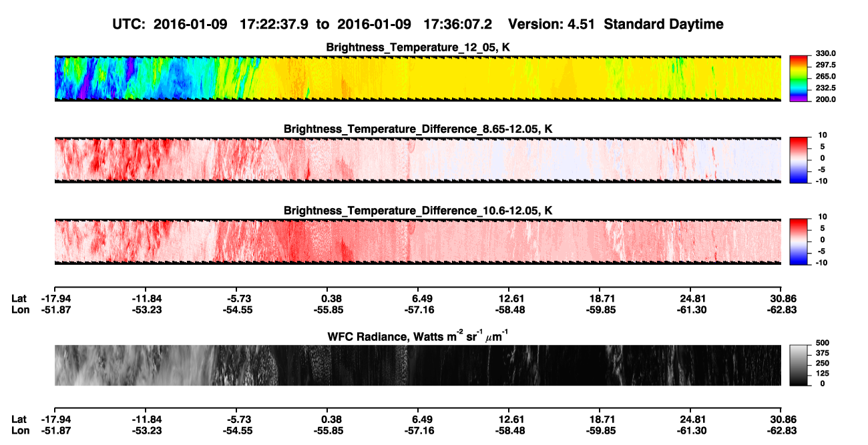Viewport: 868px width, 445px height.
Task: Click the 232.5 color bar label
Action: click(825, 87)
